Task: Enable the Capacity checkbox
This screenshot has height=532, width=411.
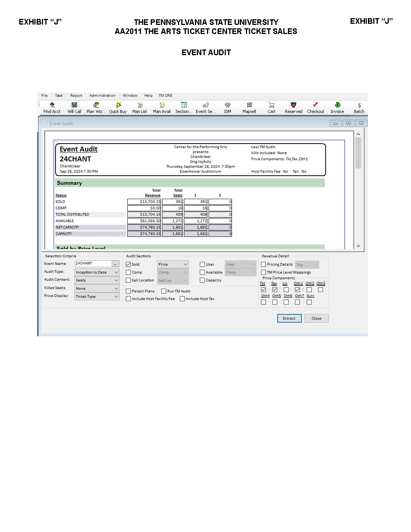Action: tap(202, 280)
